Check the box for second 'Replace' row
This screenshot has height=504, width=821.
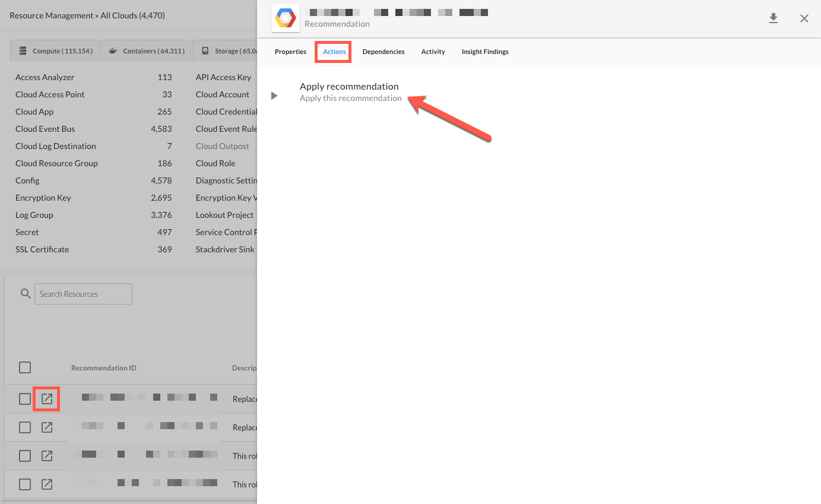tap(25, 427)
